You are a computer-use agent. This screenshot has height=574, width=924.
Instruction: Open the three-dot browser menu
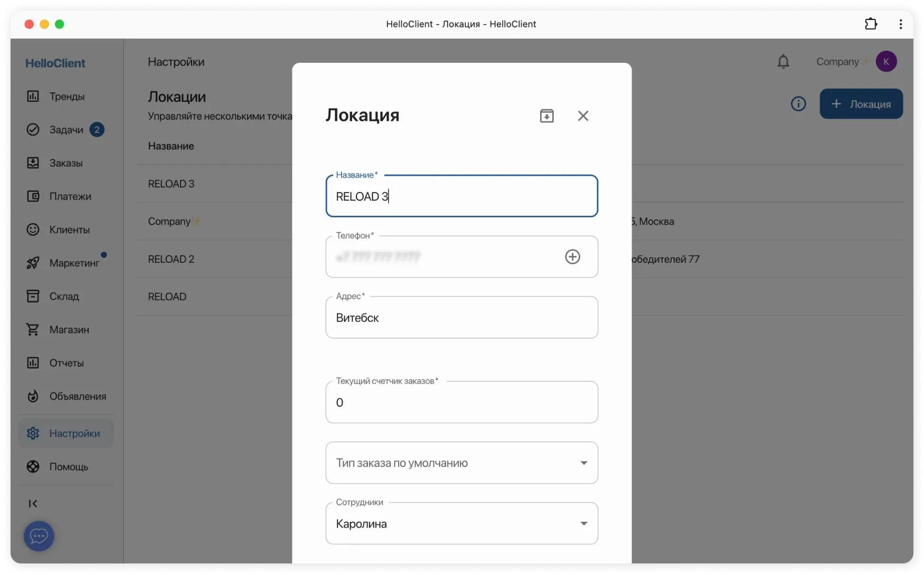[901, 24]
